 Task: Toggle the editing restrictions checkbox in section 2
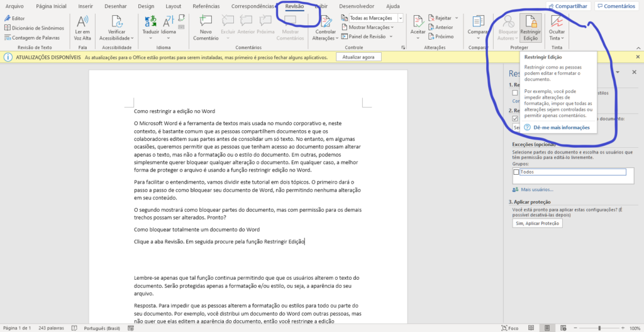pos(515,118)
